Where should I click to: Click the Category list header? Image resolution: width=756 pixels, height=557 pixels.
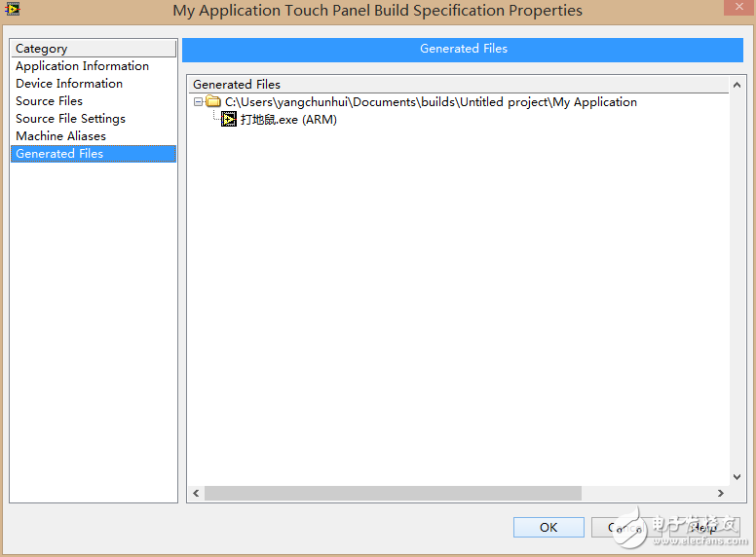pyautogui.click(x=94, y=49)
